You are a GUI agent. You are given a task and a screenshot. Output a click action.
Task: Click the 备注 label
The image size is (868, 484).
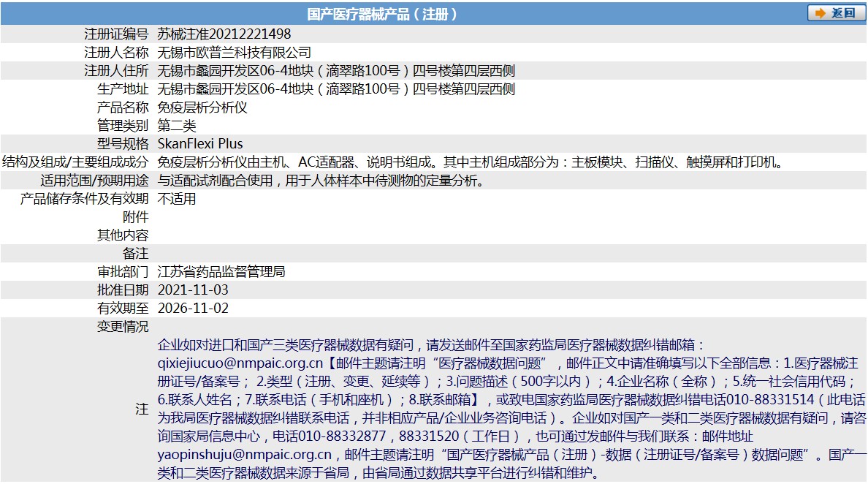click(x=136, y=254)
